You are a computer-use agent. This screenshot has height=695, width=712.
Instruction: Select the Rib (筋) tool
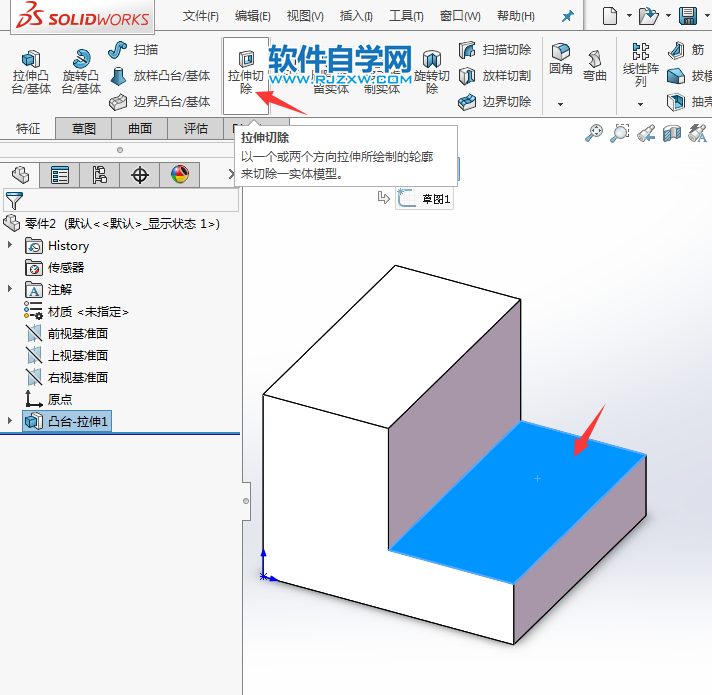(x=687, y=50)
